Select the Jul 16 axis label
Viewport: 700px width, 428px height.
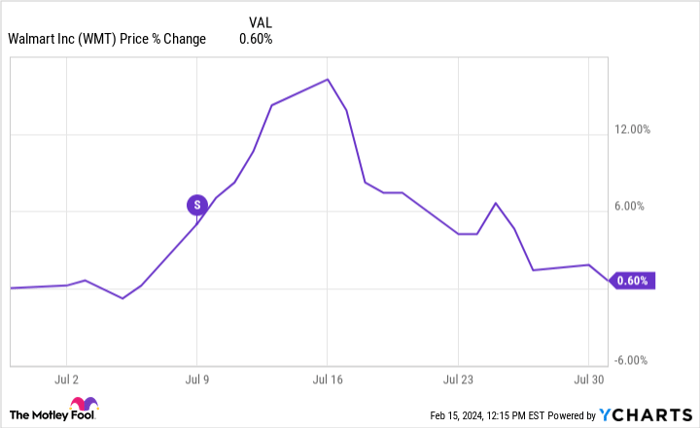coord(327,380)
